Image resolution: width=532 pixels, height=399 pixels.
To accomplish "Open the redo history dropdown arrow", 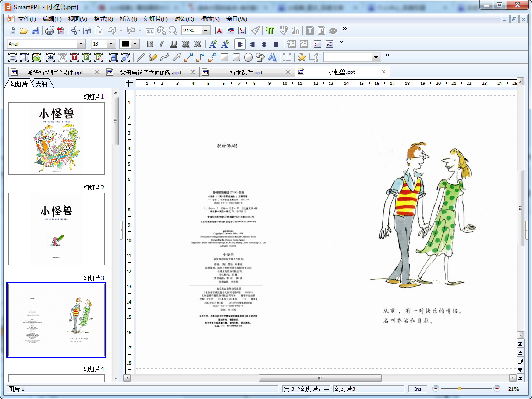I will tap(140, 31).
